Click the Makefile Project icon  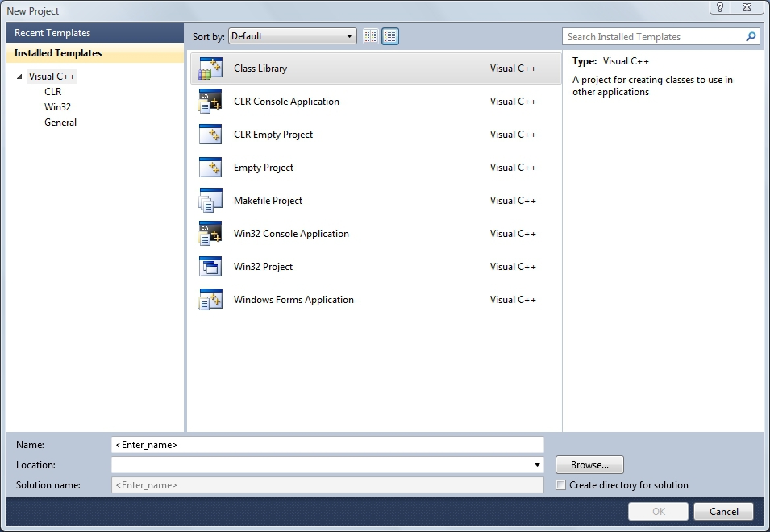coord(210,202)
